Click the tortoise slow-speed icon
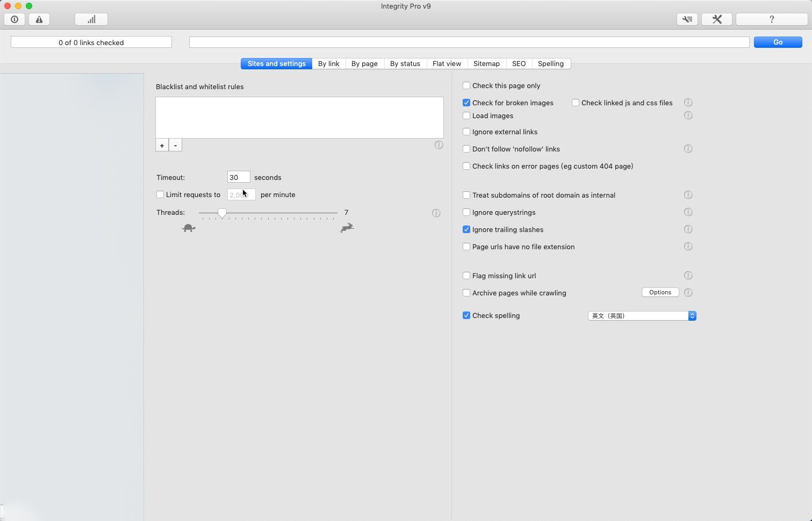 tap(189, 228)
